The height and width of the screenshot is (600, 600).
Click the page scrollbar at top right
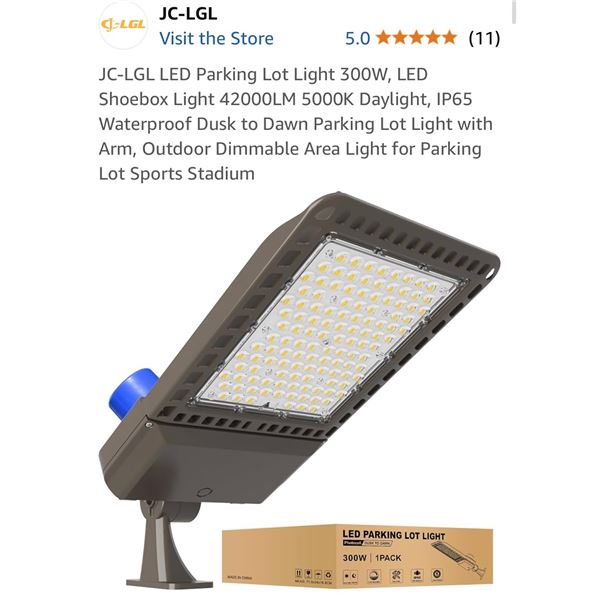coord(514,12)
